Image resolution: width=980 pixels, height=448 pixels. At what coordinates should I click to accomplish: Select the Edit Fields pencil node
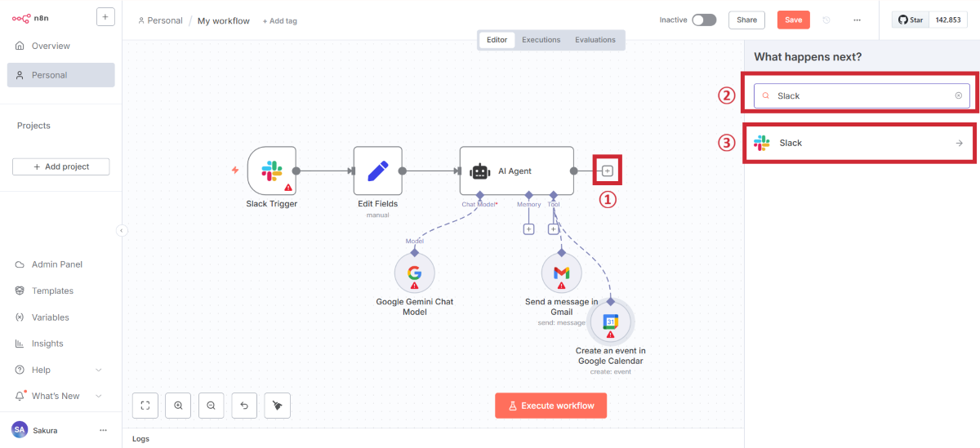[x=377, y=171]
